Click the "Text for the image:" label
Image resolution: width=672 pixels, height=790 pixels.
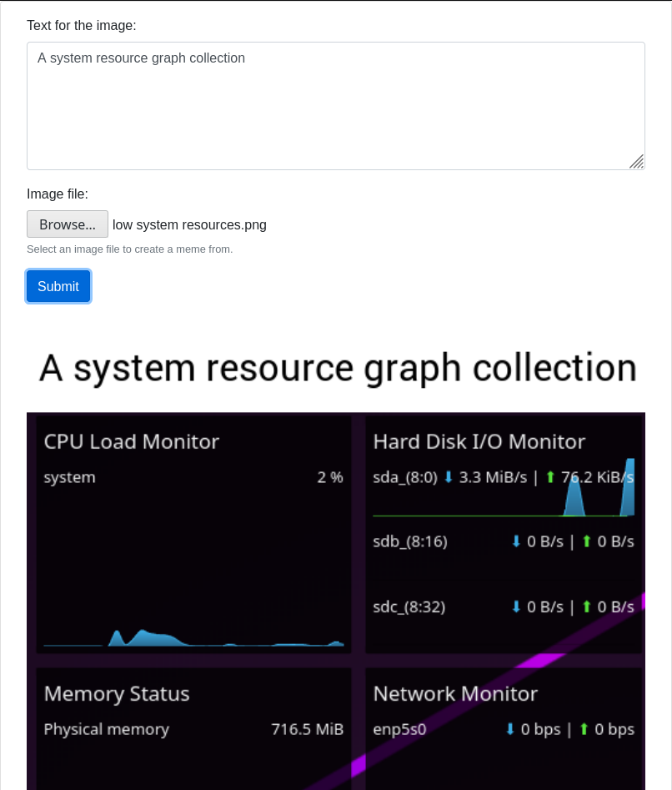[x=82, y=26]
